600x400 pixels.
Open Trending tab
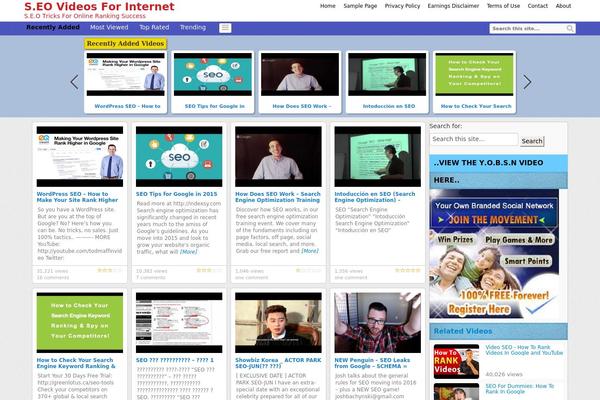(193, 28)
